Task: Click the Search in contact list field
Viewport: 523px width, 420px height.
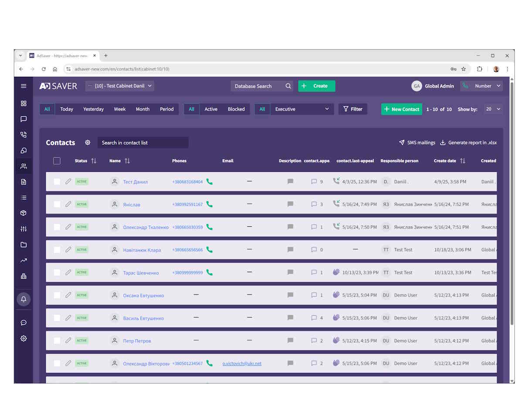Action: click(143, 143)
